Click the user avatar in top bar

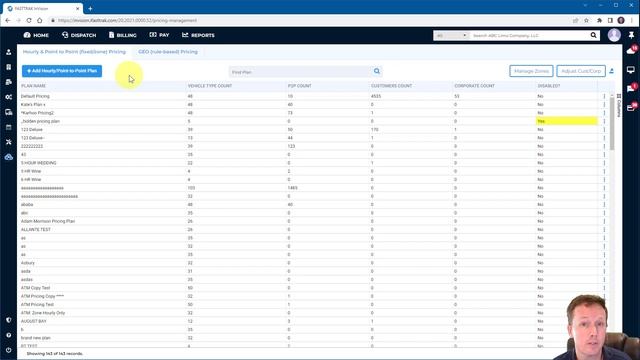point(614,35)
